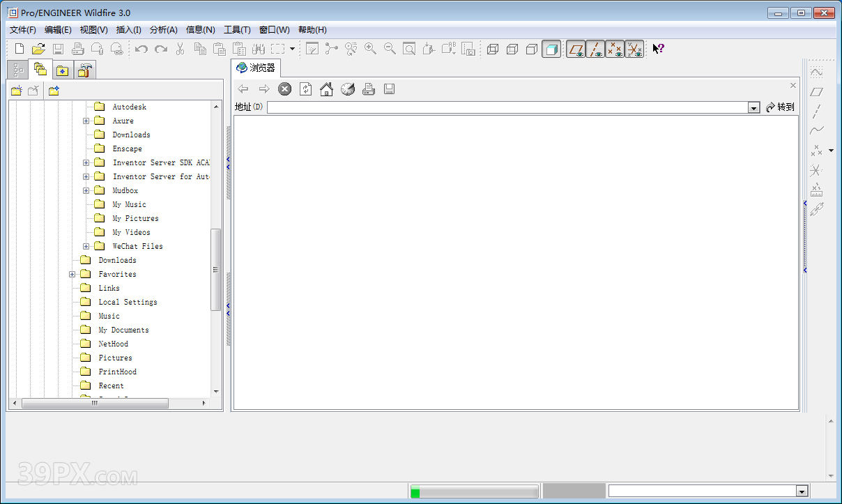This screenshot has height=504, width=842.
Task: Click the redo arrow icon
Action: [x=161, y=49]
